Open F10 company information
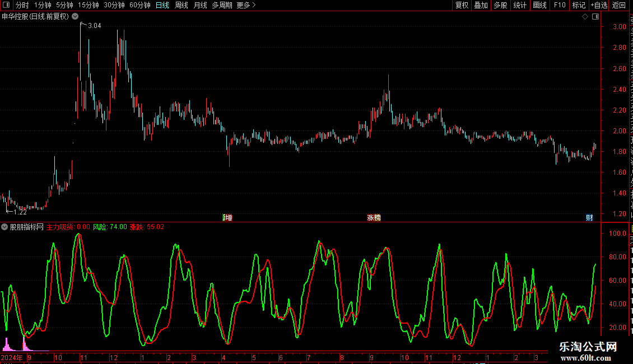 point(560,5)
